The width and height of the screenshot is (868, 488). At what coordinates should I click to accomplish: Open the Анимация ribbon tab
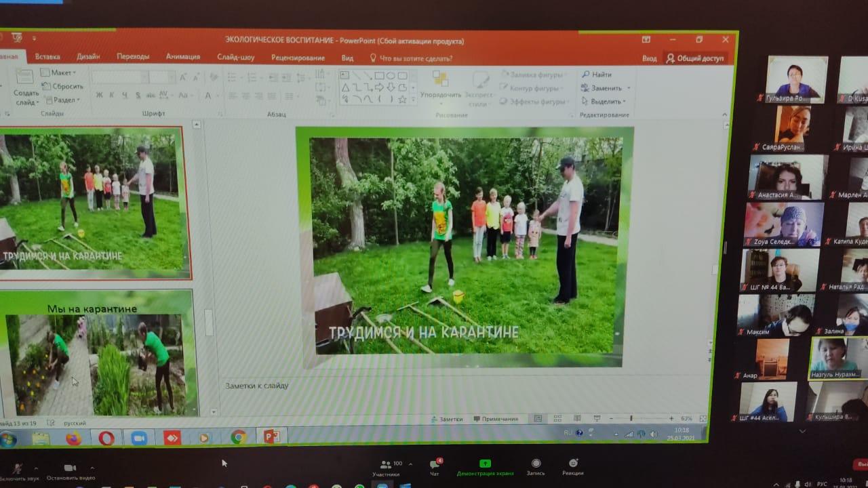pos(182,57)
